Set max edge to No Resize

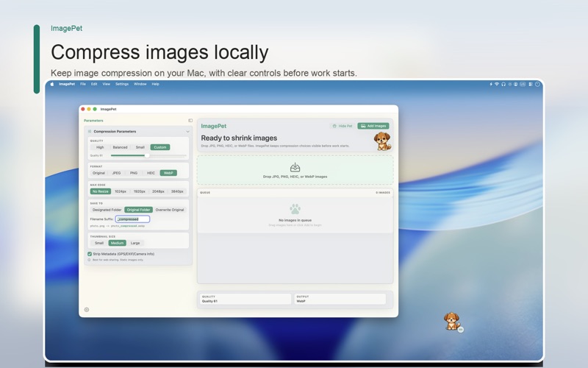100,191
